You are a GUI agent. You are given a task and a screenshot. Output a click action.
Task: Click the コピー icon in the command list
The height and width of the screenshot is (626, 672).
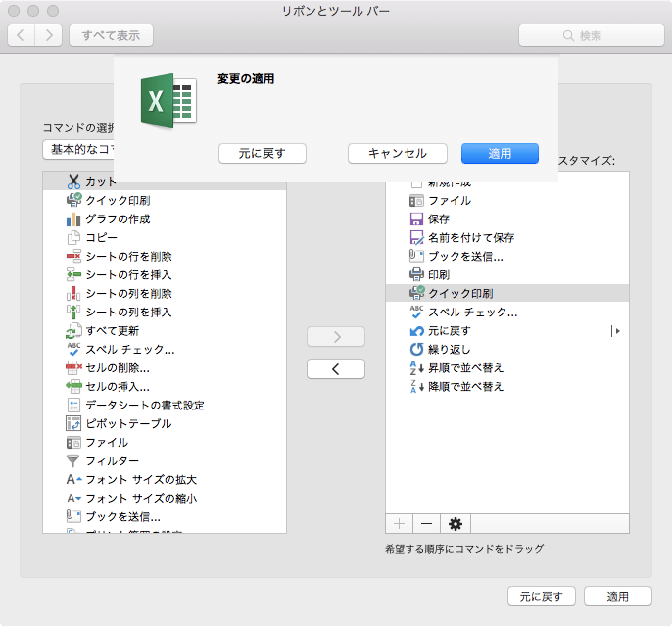73,237
